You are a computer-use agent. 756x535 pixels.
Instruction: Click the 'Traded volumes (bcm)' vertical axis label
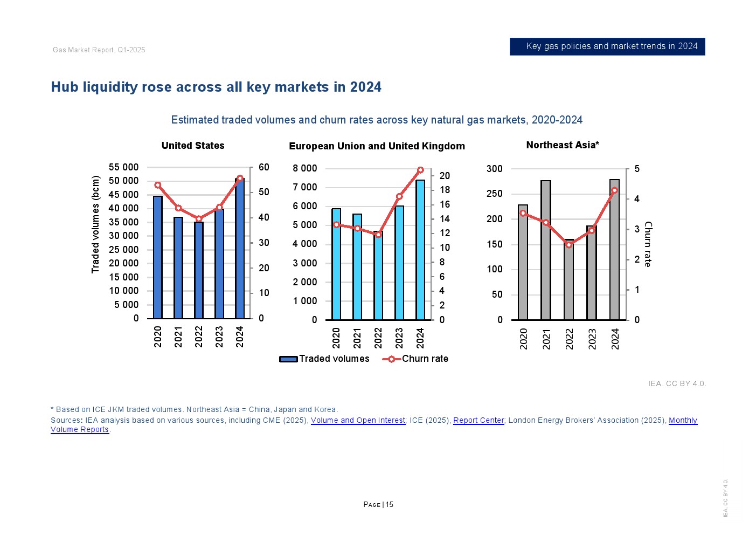tap(95, 224)
